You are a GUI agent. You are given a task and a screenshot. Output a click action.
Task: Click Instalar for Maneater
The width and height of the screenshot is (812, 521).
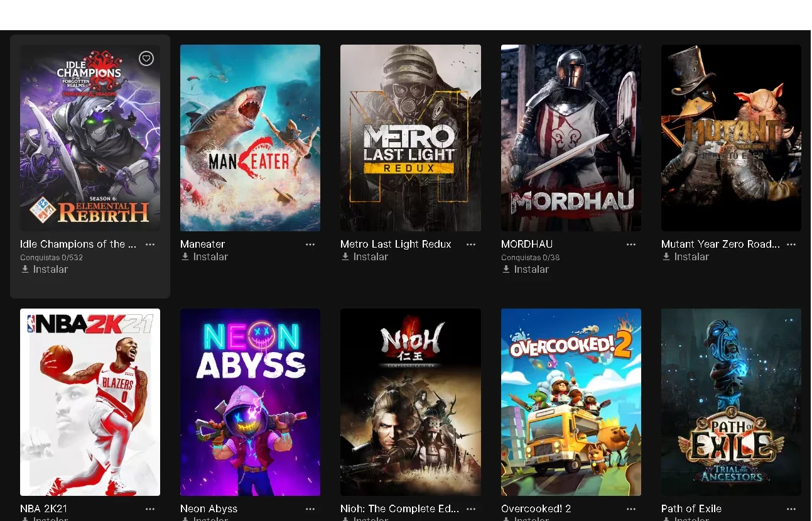click(x=210, y=256)
